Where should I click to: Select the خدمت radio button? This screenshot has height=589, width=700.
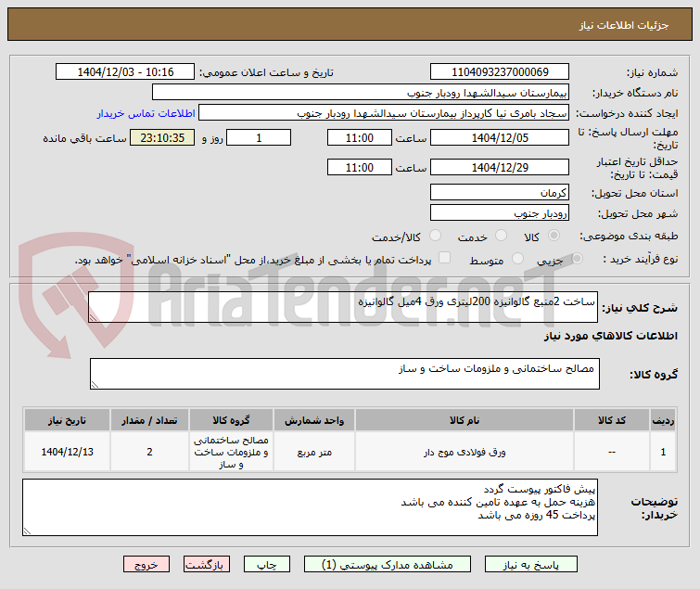click(x=501, y=236)
